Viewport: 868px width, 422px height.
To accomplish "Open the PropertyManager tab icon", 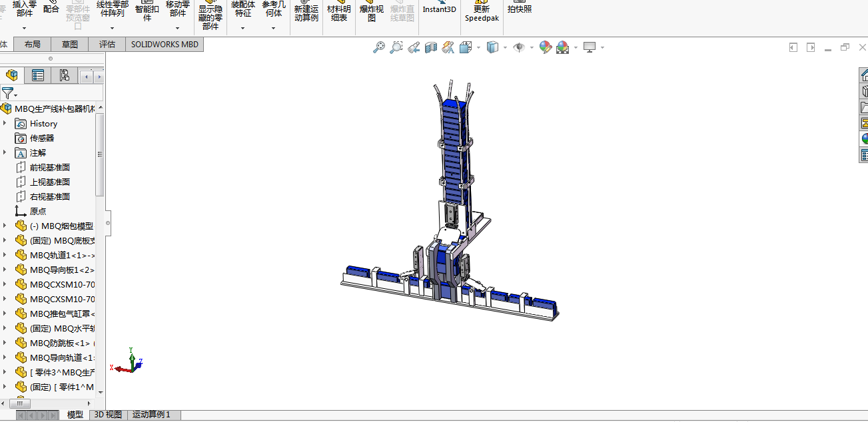I will pyautogui.click(x=38, y=76).
